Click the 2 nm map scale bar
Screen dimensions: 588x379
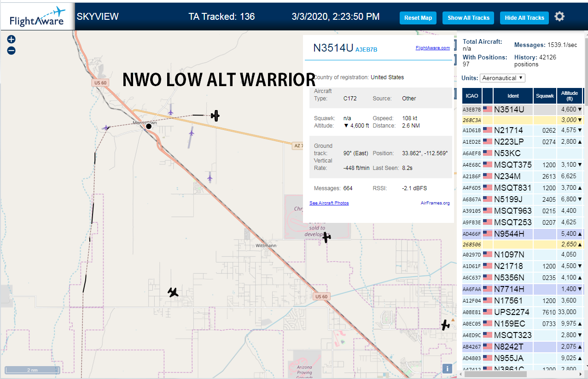tap(32, 370)
